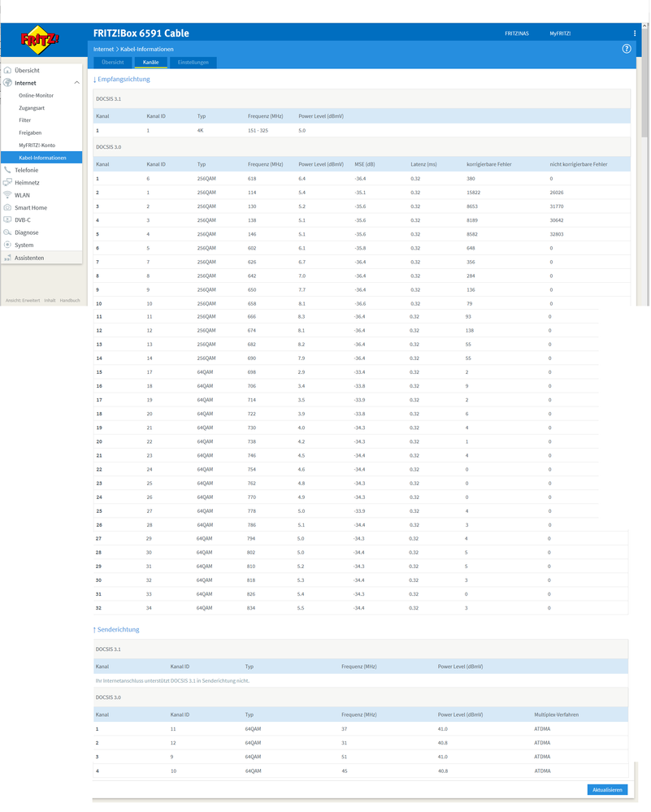Image resolution: width=651 pixels, height=812 pixels.
Task: Click Handbuch footer link
Action: tap(70, 301)
